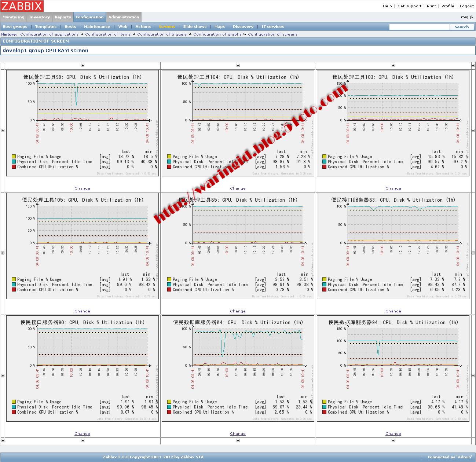
Task: Click the minus icon below the 便民数据库服务器84 column
Action: [238, 440]
